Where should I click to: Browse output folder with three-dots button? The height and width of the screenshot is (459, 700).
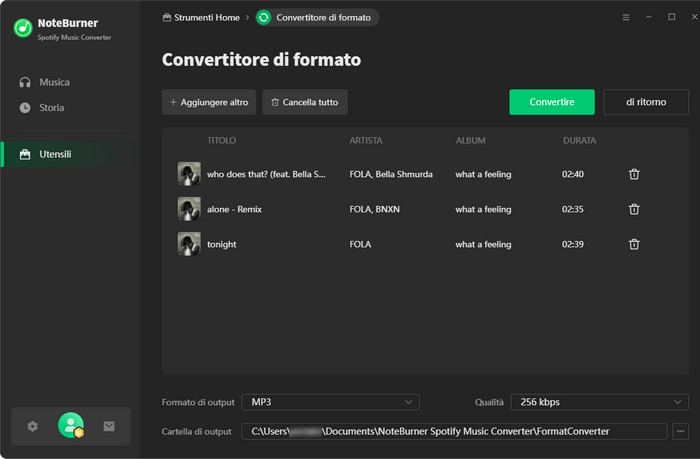point(680,431)
